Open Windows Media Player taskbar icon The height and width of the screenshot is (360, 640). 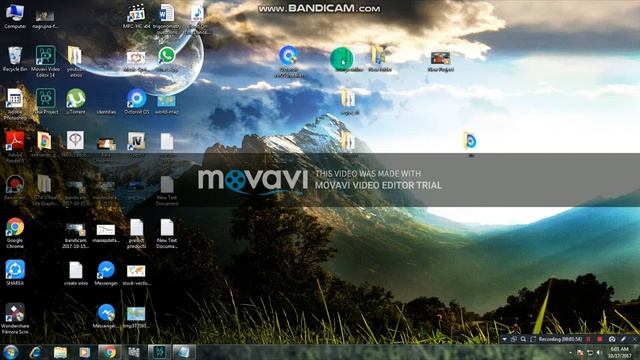coord(84,352)
